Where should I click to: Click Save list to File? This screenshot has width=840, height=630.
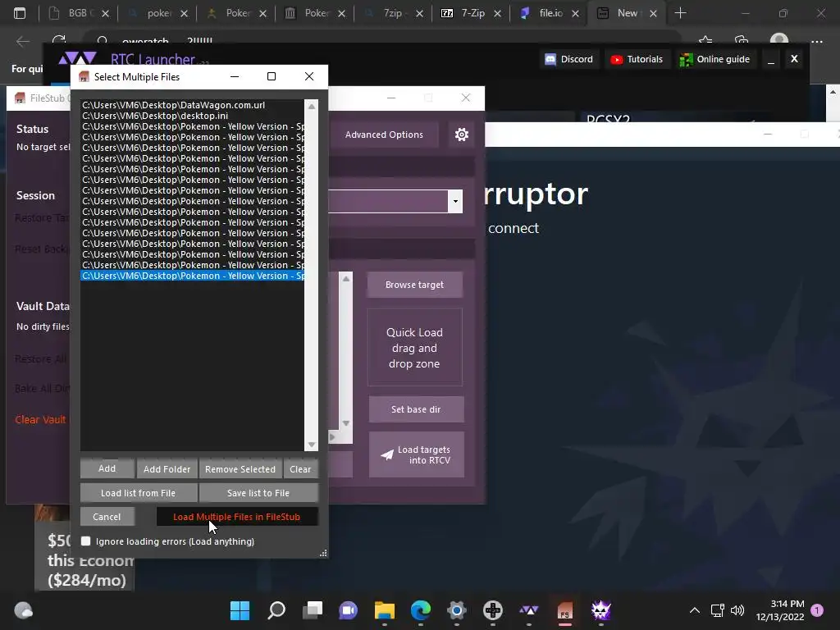tap(258, 493)
